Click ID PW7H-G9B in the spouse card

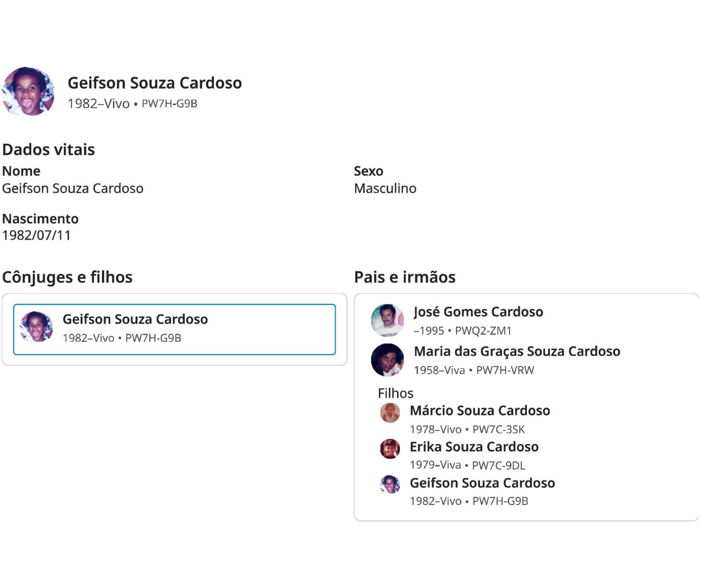(x=153, y=338)
